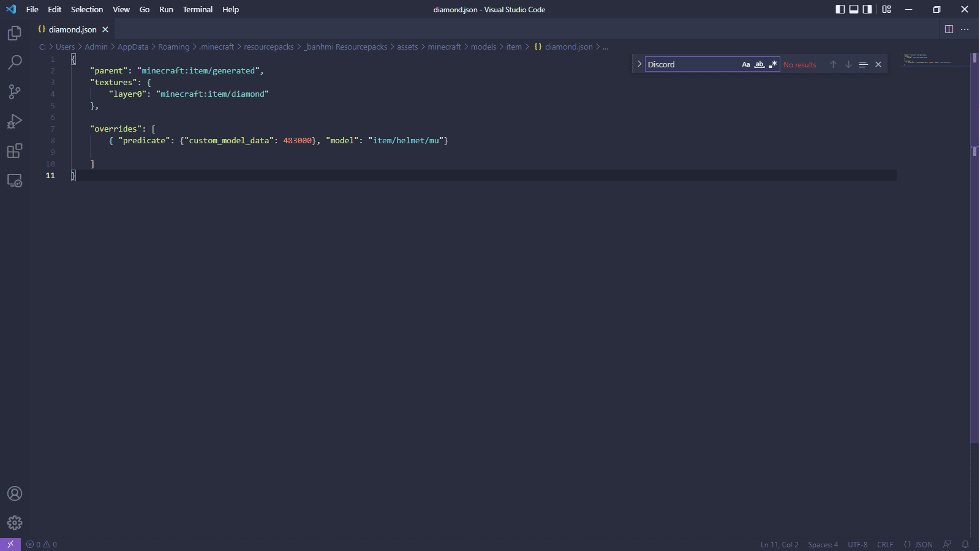This screenshot has height=551, width=980.
Task: Go to next match in Find widget
Action: pyautogui.click(x=848, y=64)
